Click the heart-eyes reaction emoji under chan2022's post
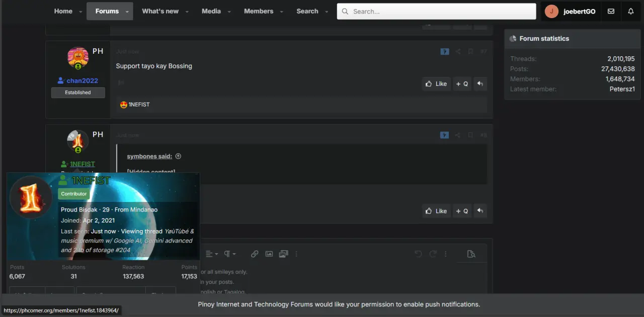This screenshot has height=317, width=644. pos(124,104)
